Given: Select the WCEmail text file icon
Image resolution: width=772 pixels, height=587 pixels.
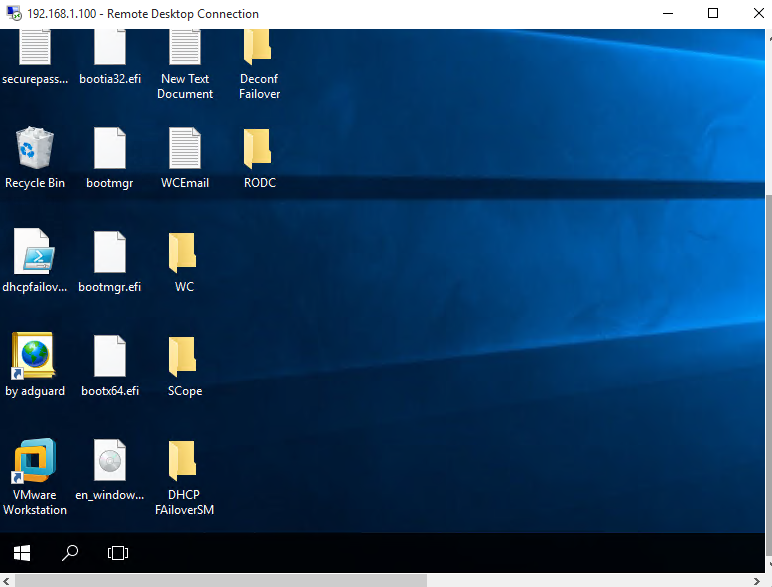Looking at the screenshot, I should (x=185, y=148).
